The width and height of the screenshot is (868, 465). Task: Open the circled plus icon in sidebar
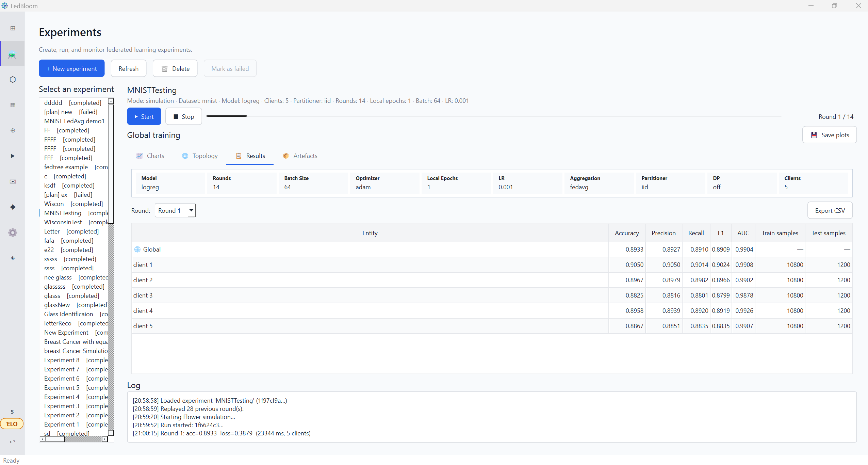tap(13, 130)
